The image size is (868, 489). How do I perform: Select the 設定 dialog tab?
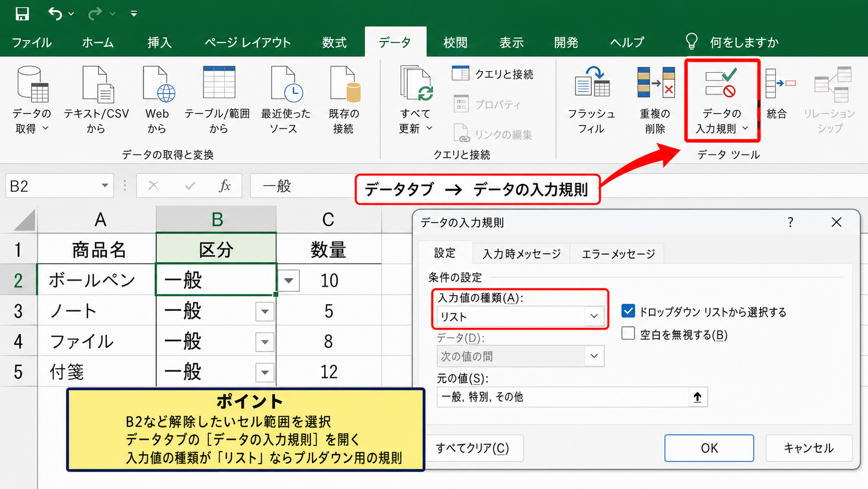click(445, 253)
